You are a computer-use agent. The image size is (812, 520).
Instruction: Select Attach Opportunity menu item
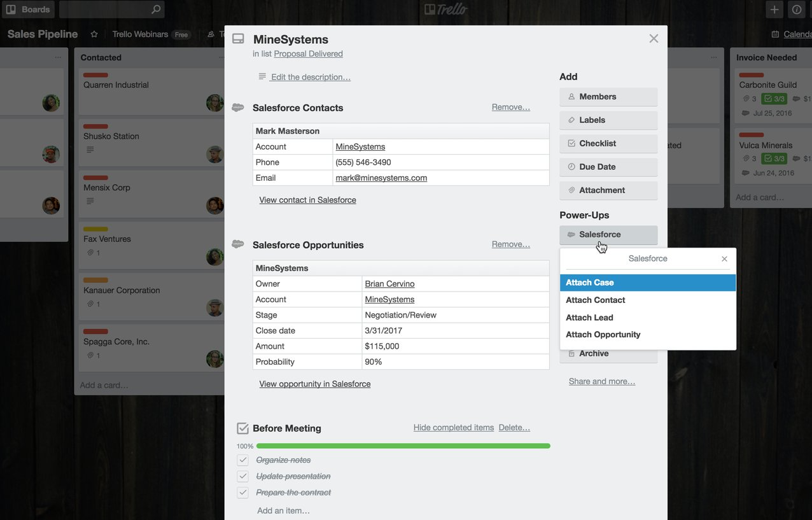coord(648,335)
